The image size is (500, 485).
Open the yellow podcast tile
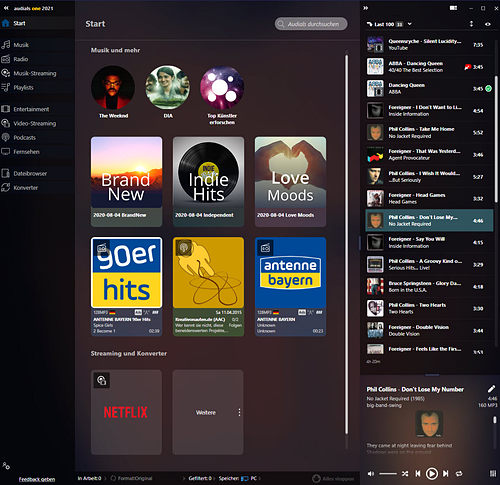coord(208,286)
